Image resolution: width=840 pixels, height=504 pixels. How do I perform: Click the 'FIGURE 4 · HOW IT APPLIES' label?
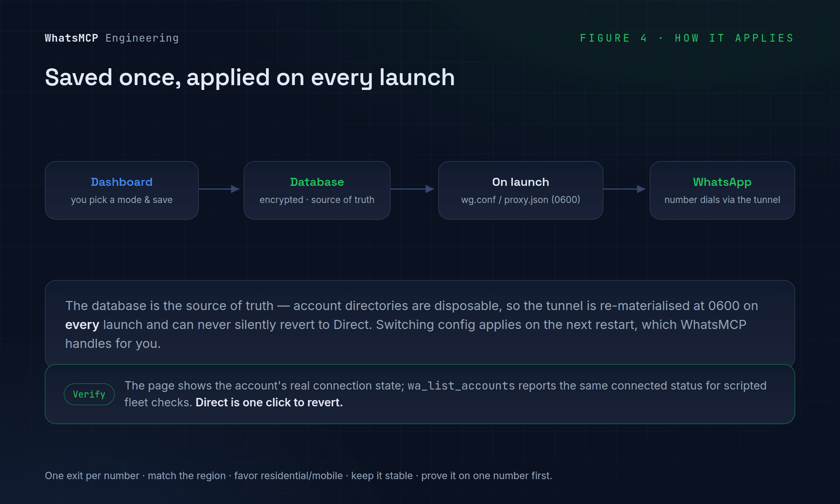[x=687, y=38]
